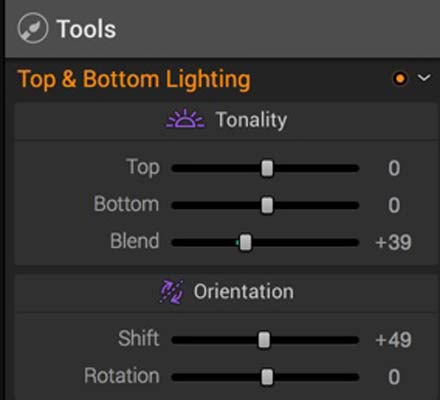Click the Blend value +39
This screenshot has height=400, width=440.
click(394, 242)
